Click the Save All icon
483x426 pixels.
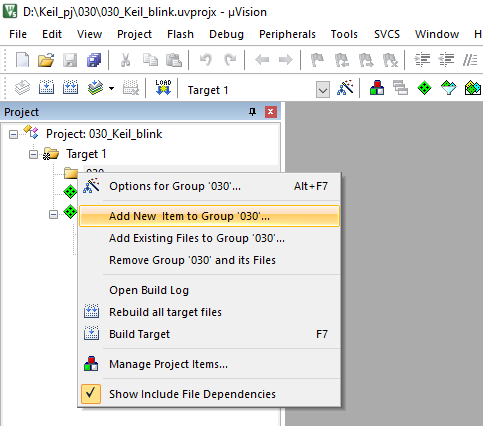point(94,60)
